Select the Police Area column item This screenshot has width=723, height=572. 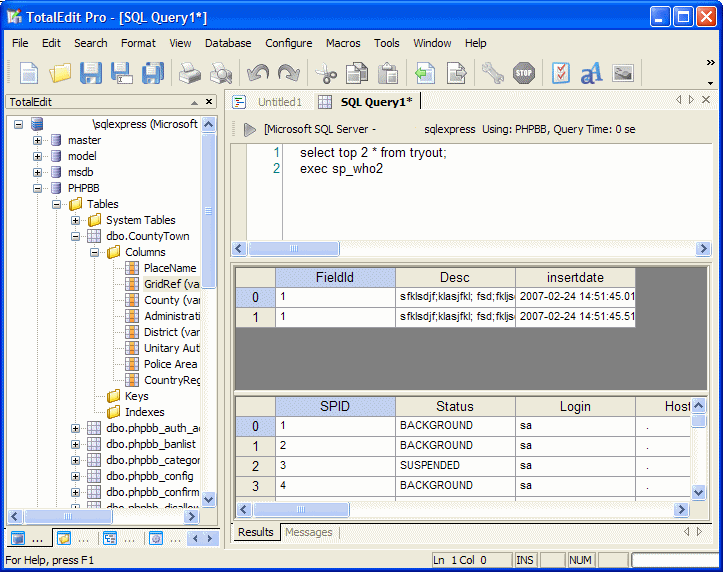170,364
